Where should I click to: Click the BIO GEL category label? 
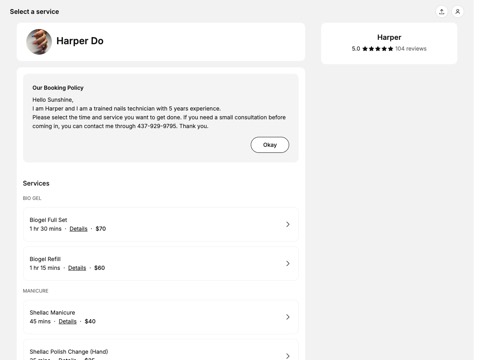[x=32, y=198]
